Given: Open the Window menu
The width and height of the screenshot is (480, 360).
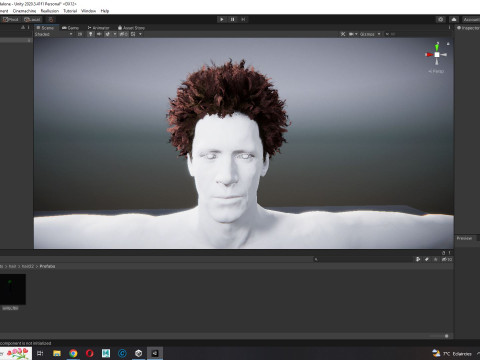Looking at the screenshot, I should coord(88,11).
